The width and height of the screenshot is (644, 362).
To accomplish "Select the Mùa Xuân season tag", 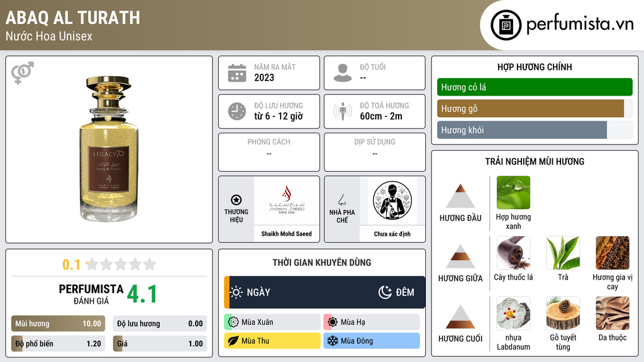I will [x=272, y=322].
